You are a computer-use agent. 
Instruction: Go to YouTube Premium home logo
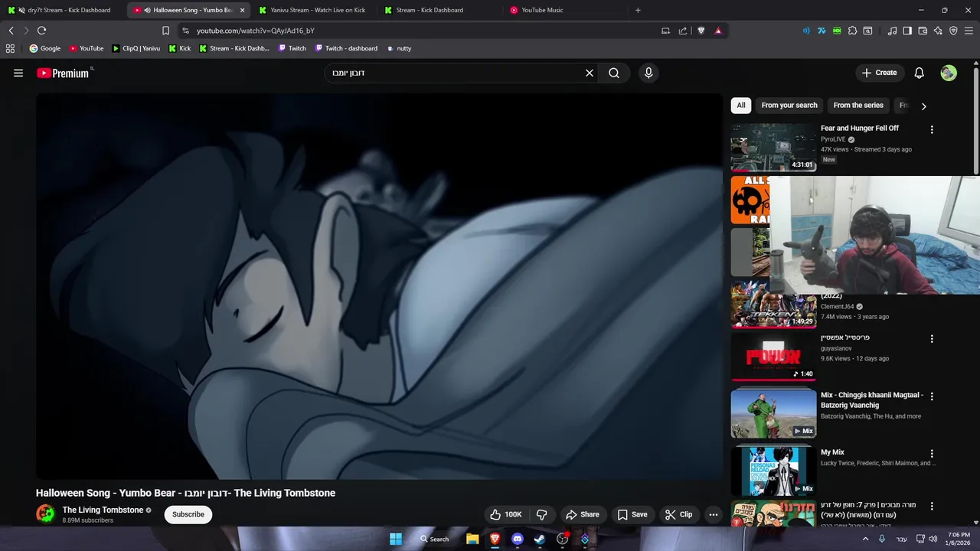point(64,73)
